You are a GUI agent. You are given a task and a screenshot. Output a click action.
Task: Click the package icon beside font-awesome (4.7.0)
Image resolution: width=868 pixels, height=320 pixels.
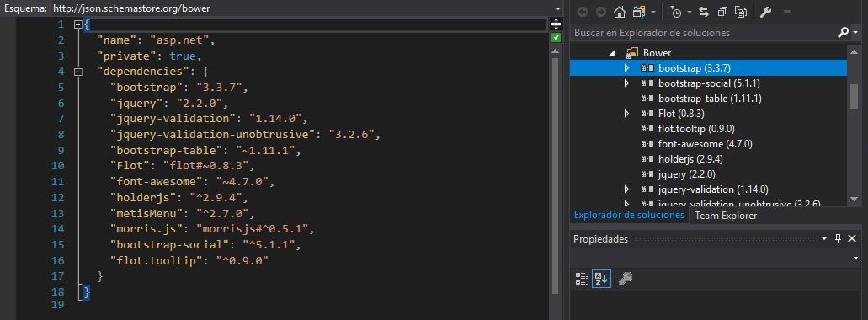pos(647,144)
